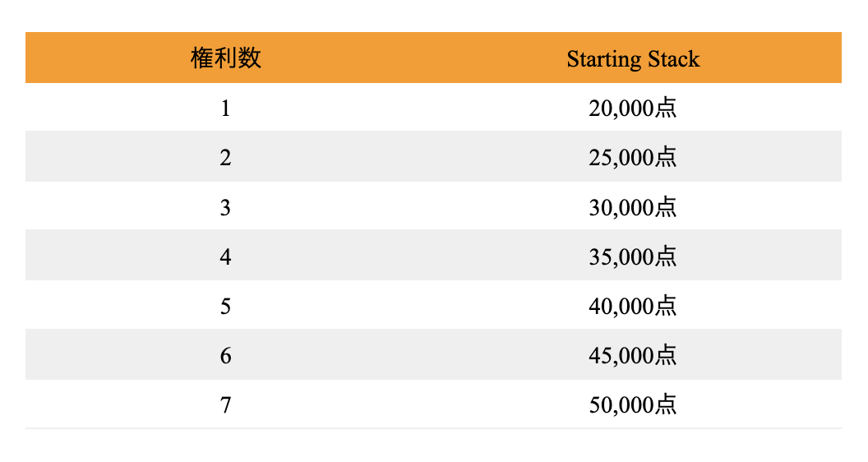
Task: Select the cell with 権利数 3
Action: [x=225, y=207]
